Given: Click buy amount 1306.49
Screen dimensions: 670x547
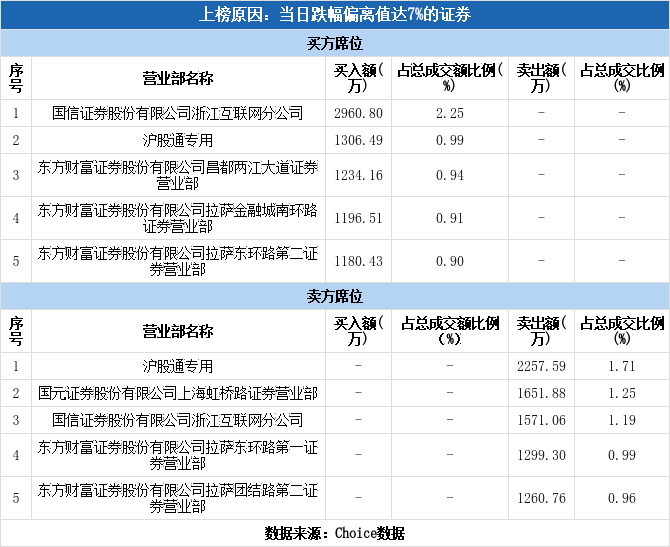Looking at the screenshot, I should (x=358, y=140).
